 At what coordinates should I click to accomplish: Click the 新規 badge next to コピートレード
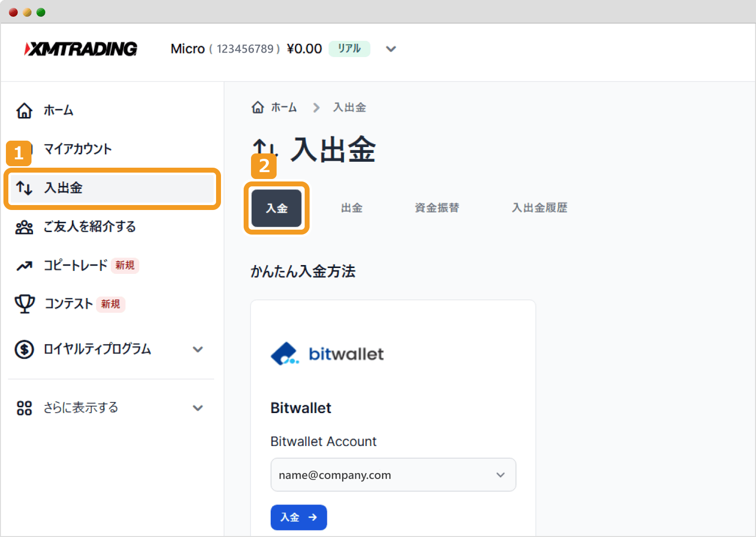[125, 266]
